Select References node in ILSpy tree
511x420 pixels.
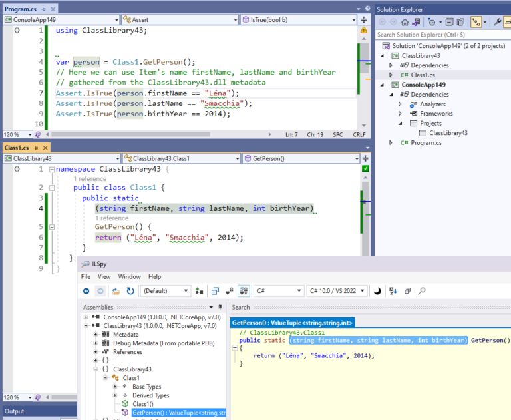point(128,352)
